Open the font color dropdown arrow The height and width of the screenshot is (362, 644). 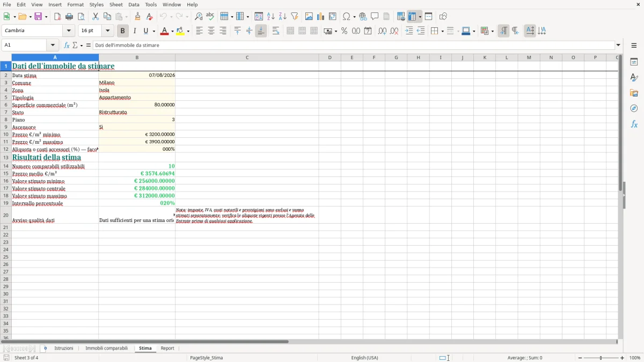[x=172, y=31]
